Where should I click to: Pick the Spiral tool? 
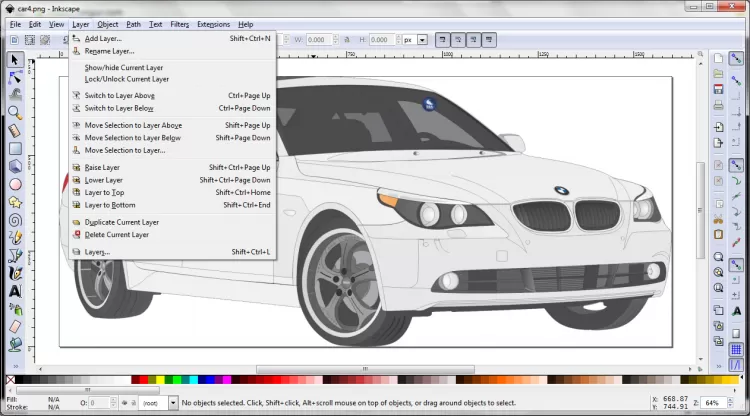(15, 219)
